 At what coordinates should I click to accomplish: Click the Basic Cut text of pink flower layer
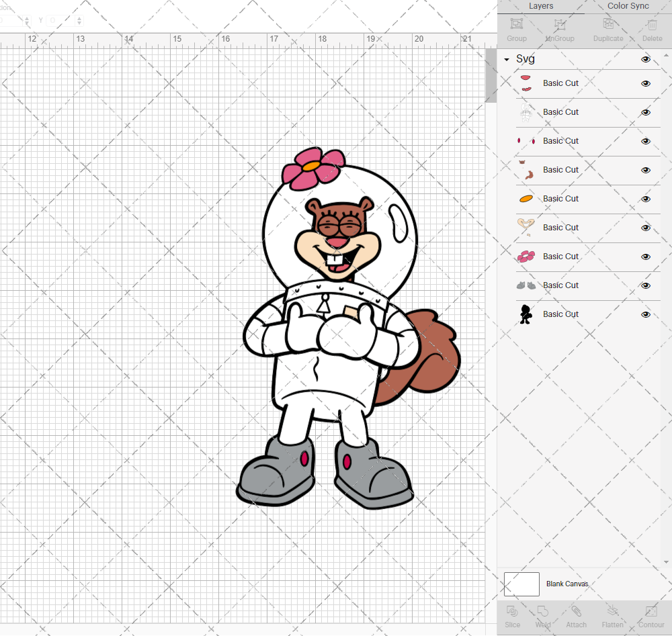tap(560, 256)
